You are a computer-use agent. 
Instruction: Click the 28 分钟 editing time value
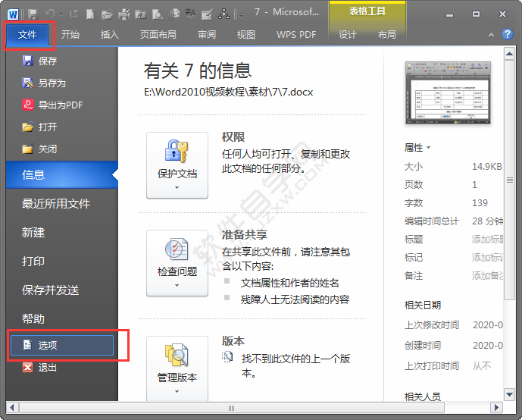point(488,221)
